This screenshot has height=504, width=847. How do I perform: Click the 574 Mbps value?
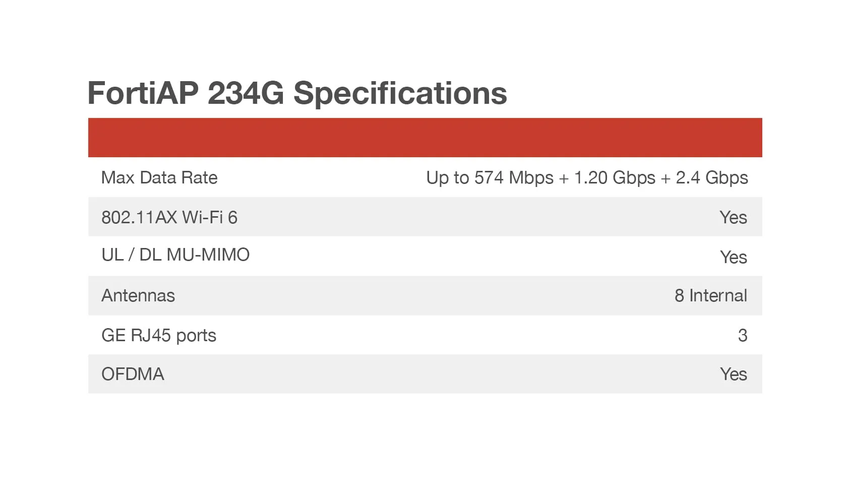(x=514, y=177)
